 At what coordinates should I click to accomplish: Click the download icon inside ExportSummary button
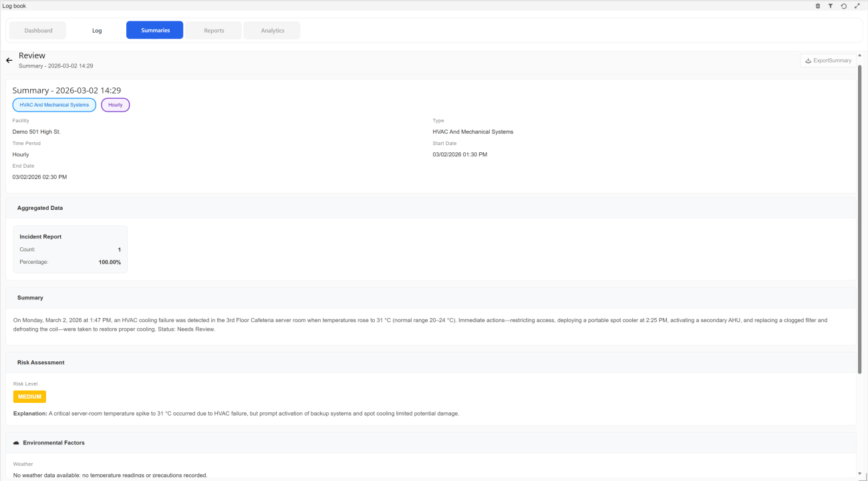(808, 60)
